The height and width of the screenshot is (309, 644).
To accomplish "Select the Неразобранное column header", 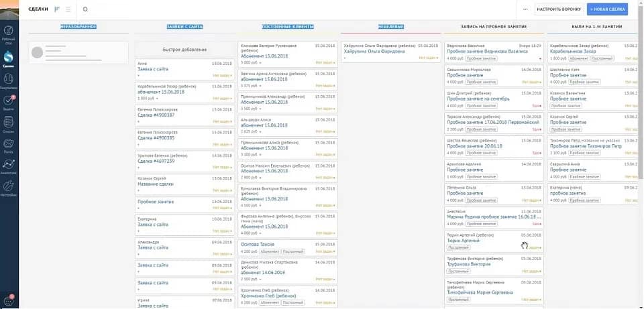I will pyautogui.click(x=78, y=27).
